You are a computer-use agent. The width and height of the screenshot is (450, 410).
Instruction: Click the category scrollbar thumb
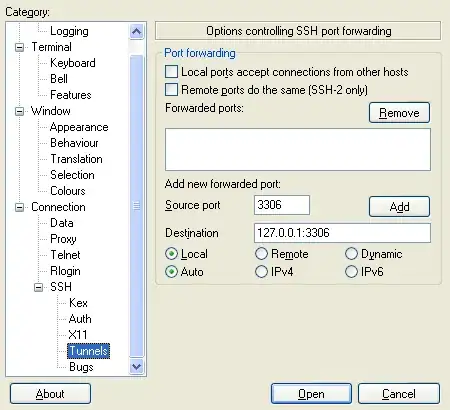pyautogui.click(x=136, y=206)
